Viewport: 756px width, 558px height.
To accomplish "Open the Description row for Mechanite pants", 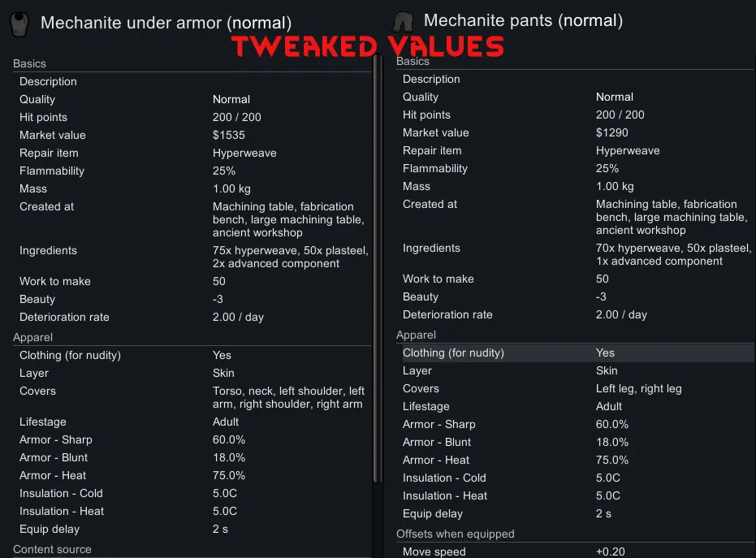I will 575,79.
